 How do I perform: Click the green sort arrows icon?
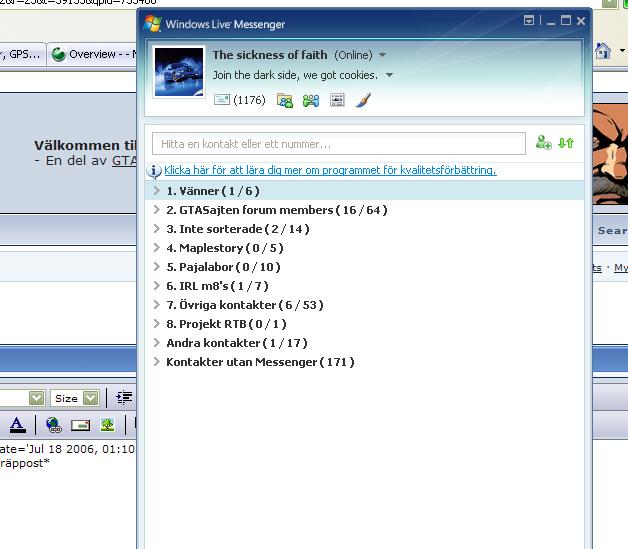[566, 143]
